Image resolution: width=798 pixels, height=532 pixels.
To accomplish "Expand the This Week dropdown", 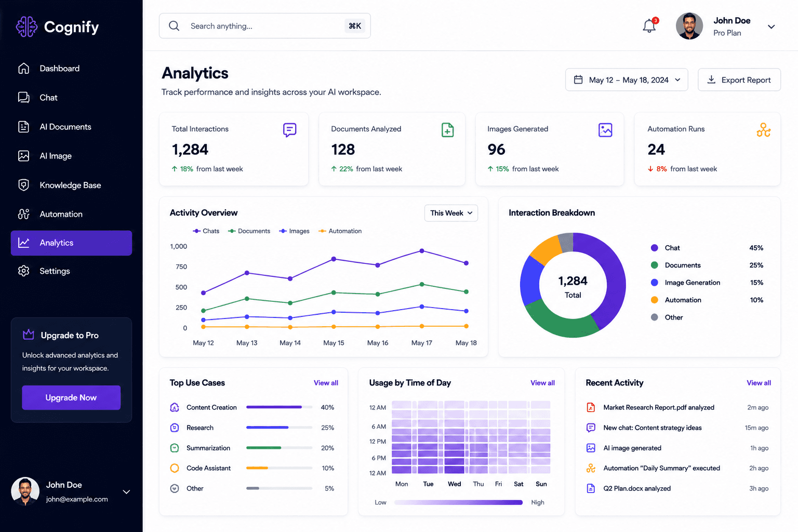I will (x=451, y=213).
